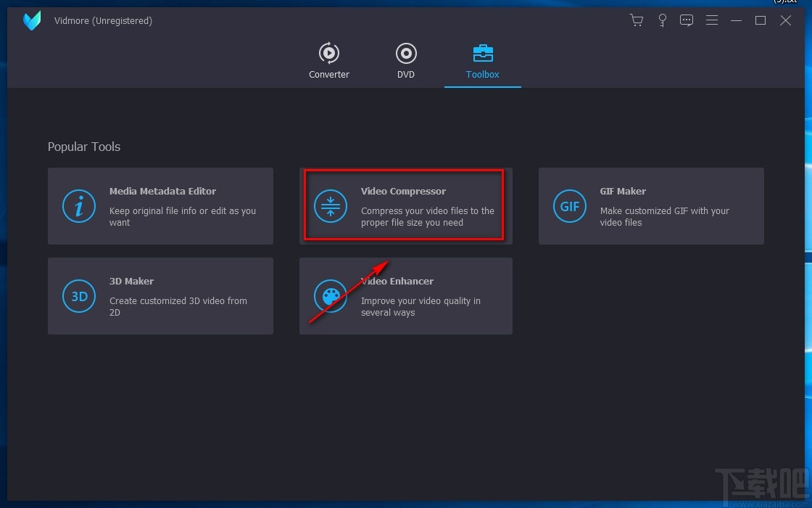Minimize the Vidmore window
The width and height of the screenshot is (812, 508).
(x=736, y=21)
